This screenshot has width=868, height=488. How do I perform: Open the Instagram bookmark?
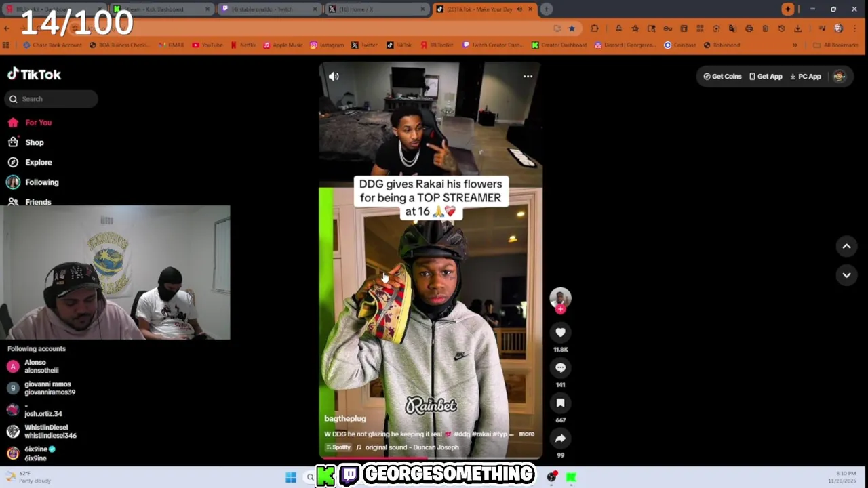tap(327, 45)
